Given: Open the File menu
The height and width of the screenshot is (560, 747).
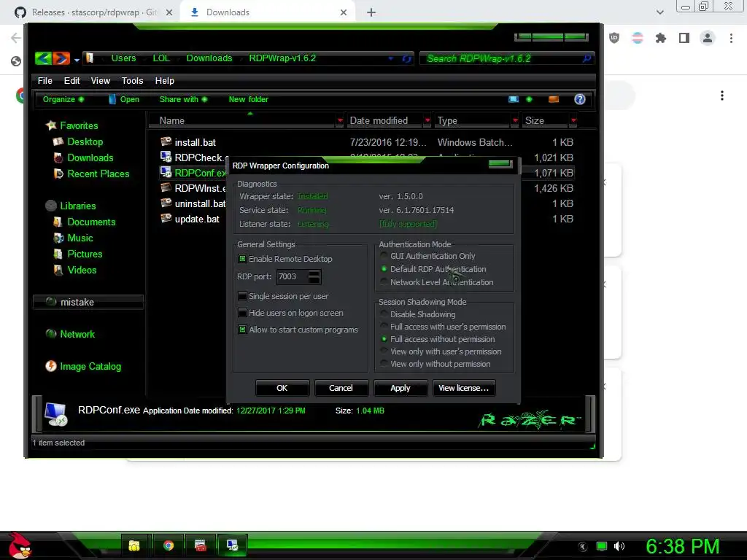Looking at the screenshot, I should (44, 80).
